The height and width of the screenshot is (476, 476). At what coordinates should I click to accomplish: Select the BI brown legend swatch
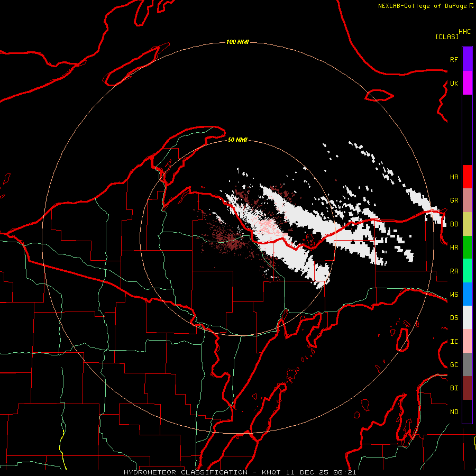coord(467,388)
